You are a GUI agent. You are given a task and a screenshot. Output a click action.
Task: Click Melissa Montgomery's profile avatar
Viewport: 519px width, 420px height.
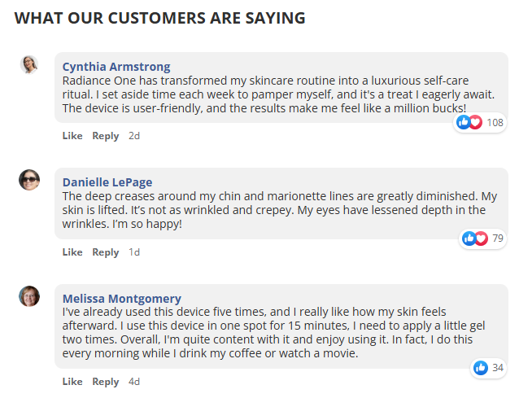pos(29,296)
